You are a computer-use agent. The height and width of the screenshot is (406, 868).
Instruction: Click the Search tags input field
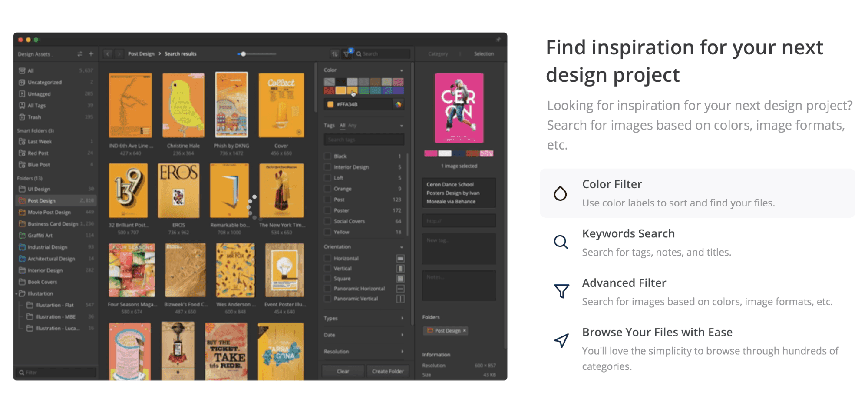pos(364,140)
